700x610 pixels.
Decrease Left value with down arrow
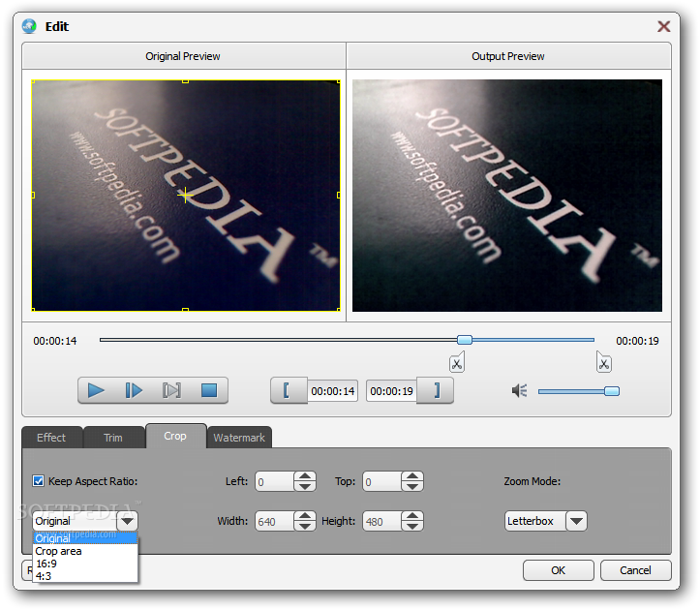tap(305, 486)
